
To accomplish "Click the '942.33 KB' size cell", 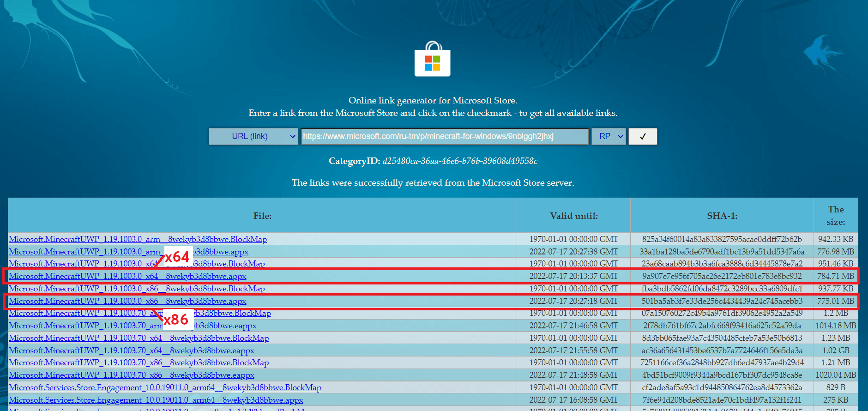I will [x=836, y=239].
